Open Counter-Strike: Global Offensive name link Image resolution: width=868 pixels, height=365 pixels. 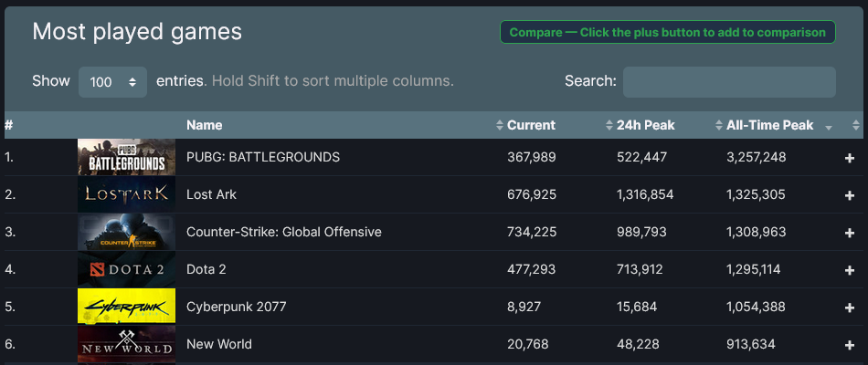click(284, 232)
